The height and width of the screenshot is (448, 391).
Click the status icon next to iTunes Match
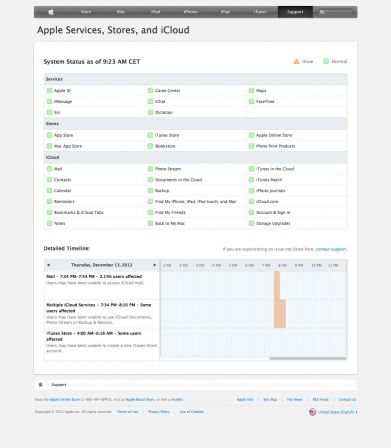pyautogui.click(x=251, y=180)
